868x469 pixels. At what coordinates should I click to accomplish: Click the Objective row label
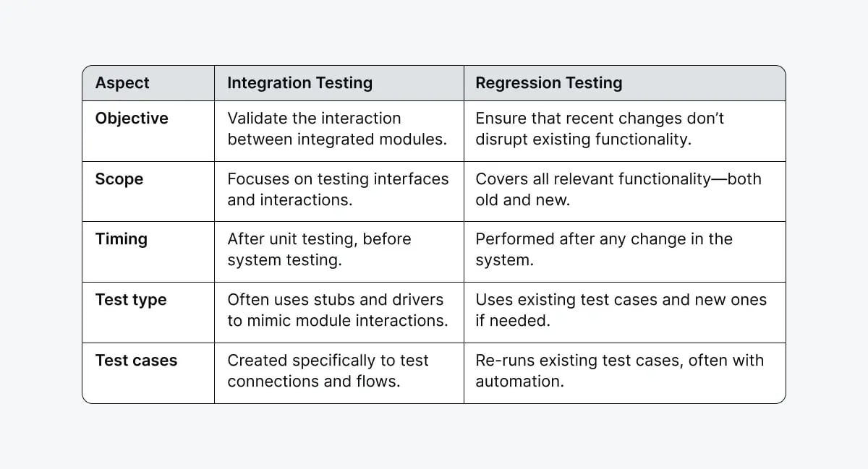point(132,119)
